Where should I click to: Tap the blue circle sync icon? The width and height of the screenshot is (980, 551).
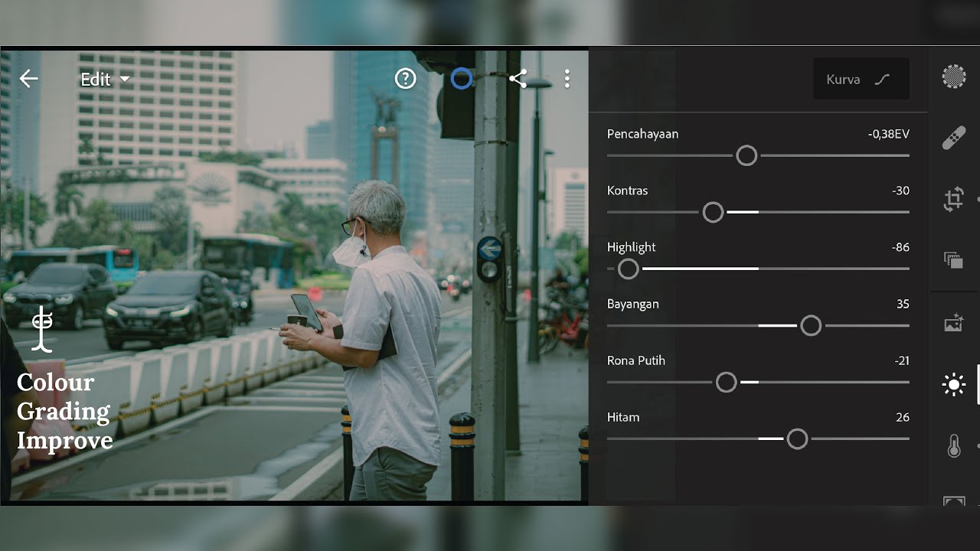462,78
